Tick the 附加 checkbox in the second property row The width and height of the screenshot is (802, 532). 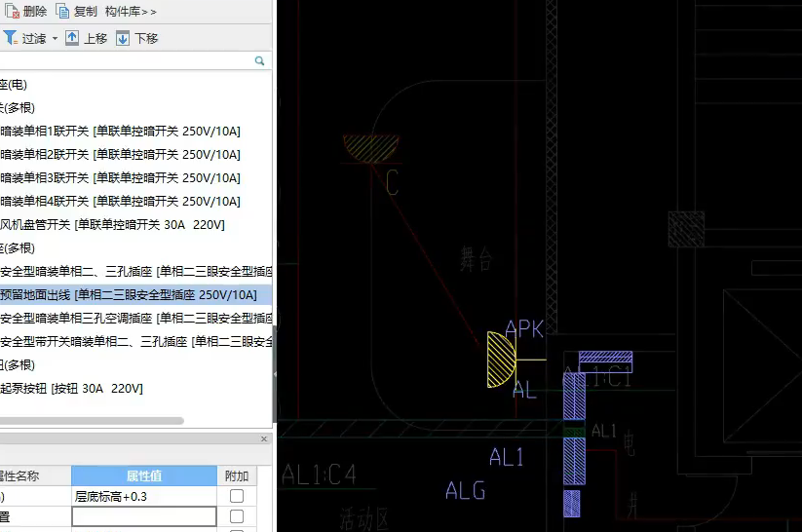(236, 516)
